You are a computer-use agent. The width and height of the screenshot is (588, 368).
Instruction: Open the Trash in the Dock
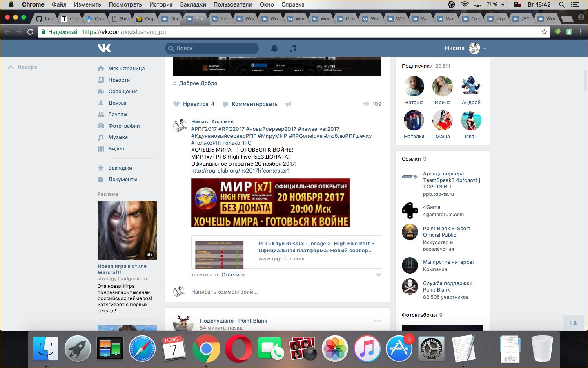tap(542, 348)
